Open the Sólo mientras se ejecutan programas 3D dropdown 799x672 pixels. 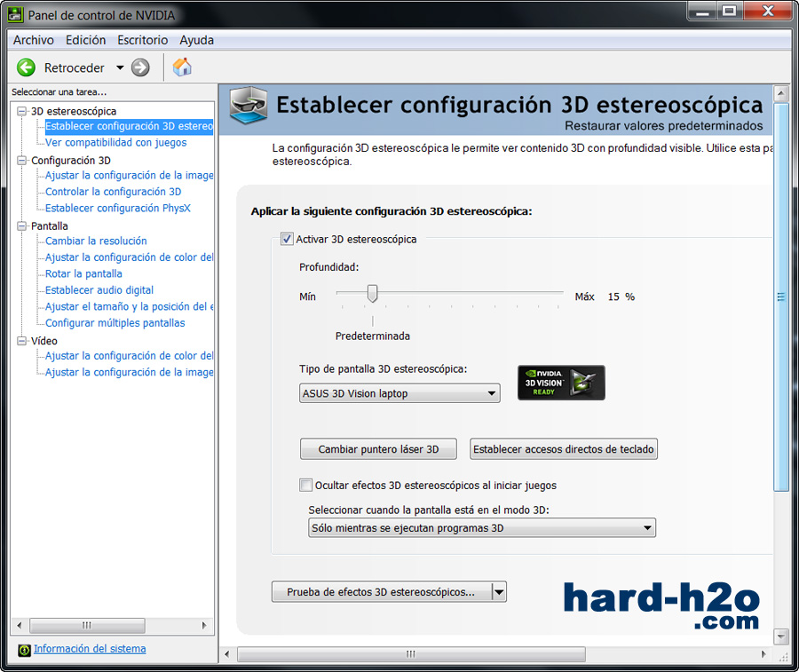[481, 528]
